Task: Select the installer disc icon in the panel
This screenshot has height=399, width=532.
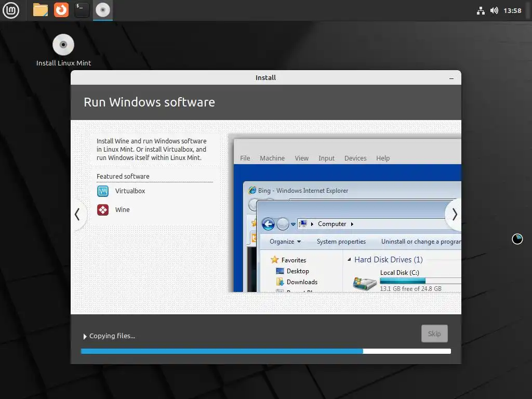Action: tap(103, 10)
